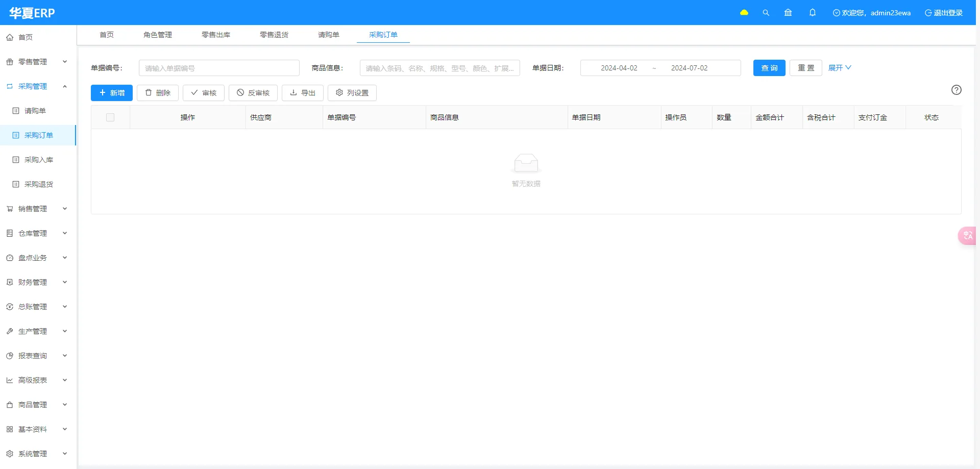Click the 仓库管理 icon in sidebar
The width and height of the screenshot is (980, 469).
[x=10, y=233]
